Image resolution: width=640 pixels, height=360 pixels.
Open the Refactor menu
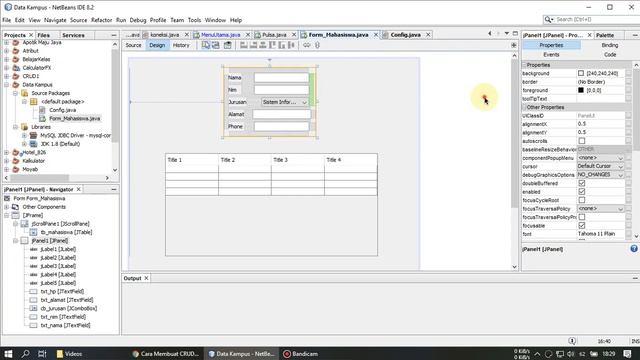point(101,20)
